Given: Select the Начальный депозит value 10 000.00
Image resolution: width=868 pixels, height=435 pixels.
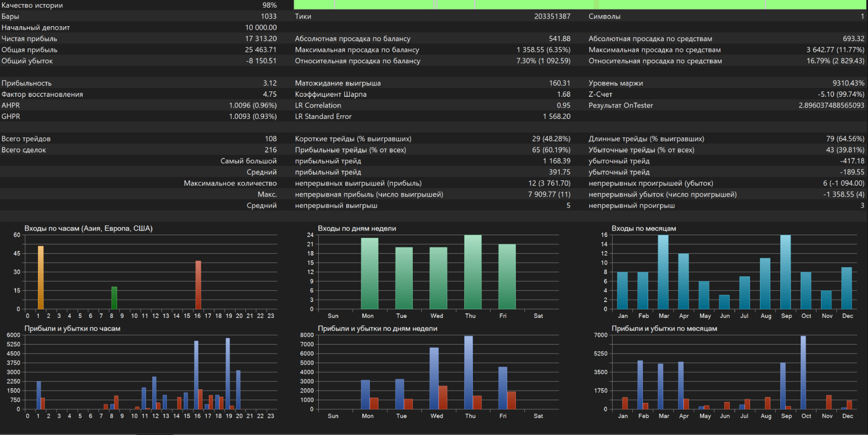Looking at the screenshot, I should [261, 28].
